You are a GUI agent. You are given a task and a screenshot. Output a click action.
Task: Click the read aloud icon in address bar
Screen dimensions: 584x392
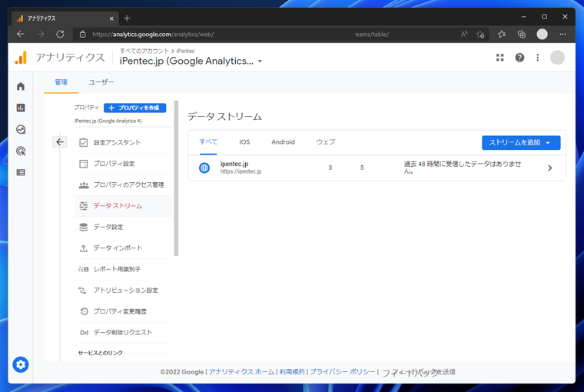tap(463, 35)
